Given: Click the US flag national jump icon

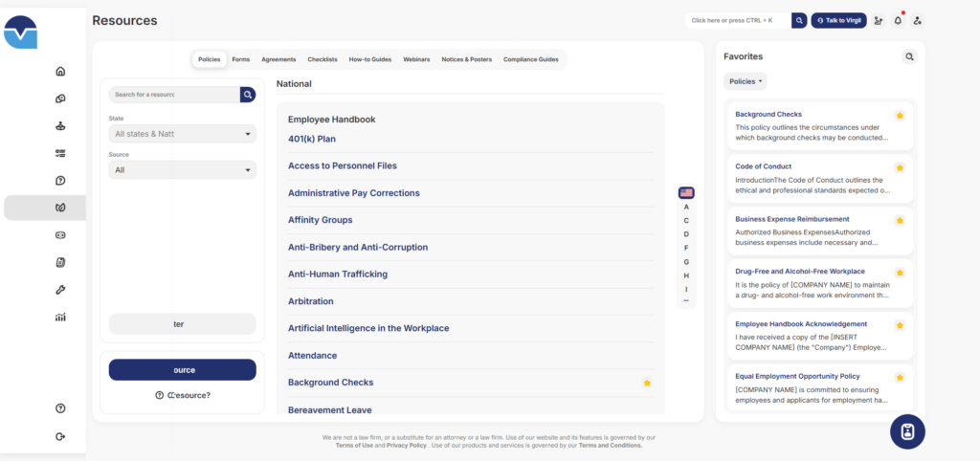Looking at the screenshot, I should 686,192.
